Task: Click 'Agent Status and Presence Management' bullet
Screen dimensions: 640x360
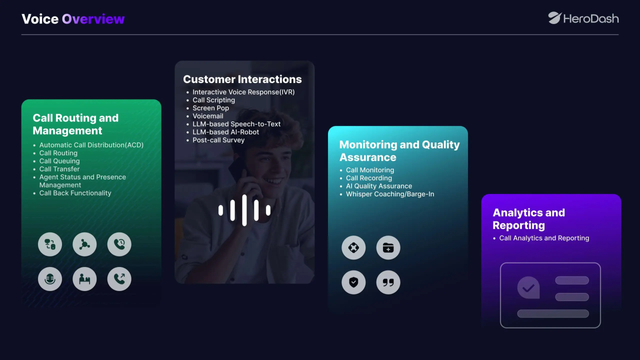Action: click(x=82, y=181)
